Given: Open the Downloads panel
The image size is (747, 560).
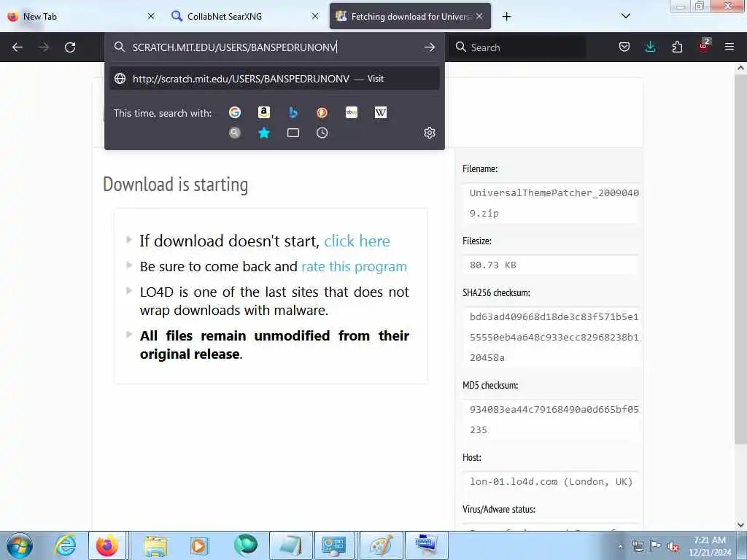Looking at the screenshot, I should pos(650,47).
